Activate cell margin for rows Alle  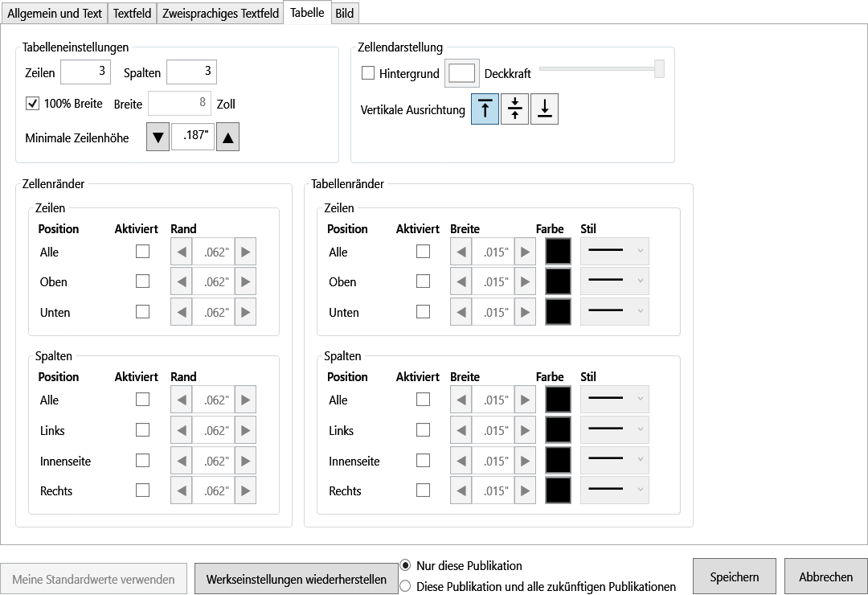[143, 252]
